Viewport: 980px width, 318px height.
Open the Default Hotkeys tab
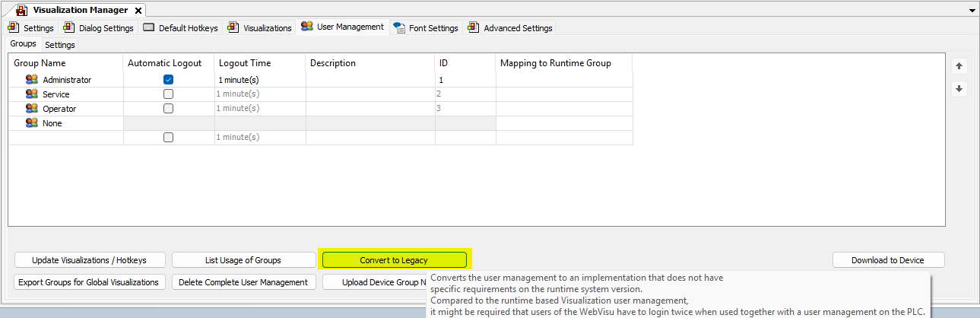(181, 28)
